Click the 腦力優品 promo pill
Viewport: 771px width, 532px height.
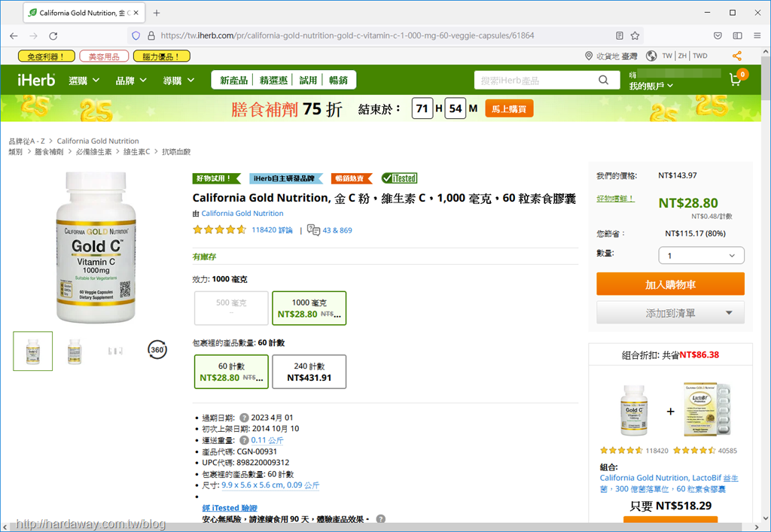coord(162,56)
